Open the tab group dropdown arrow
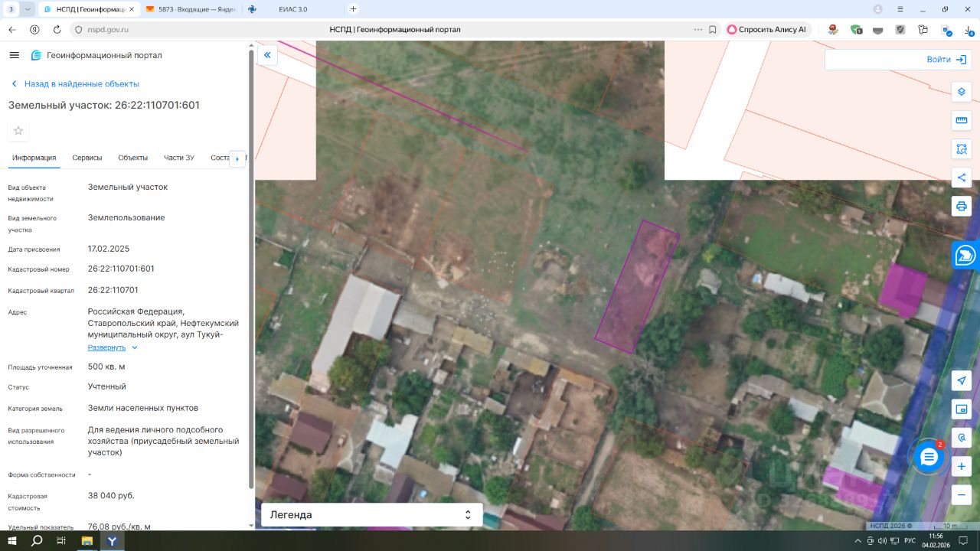 [x=28, y=9]
